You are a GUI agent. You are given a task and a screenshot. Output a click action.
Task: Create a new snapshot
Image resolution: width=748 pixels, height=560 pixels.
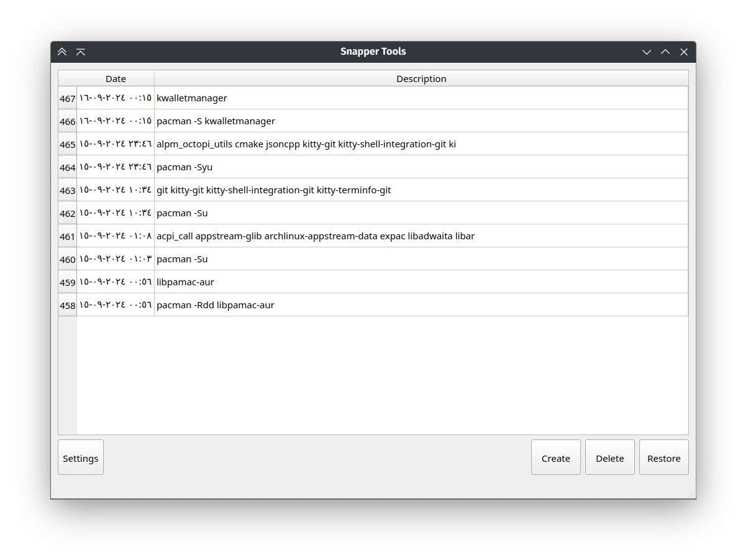point(555,457)
